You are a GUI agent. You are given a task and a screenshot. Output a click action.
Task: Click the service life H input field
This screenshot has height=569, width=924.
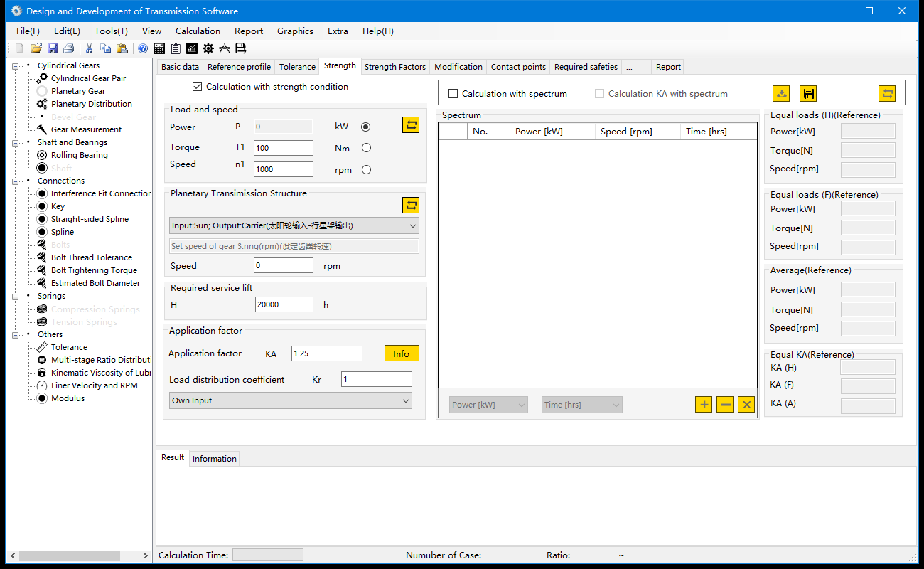click(284, 304)
